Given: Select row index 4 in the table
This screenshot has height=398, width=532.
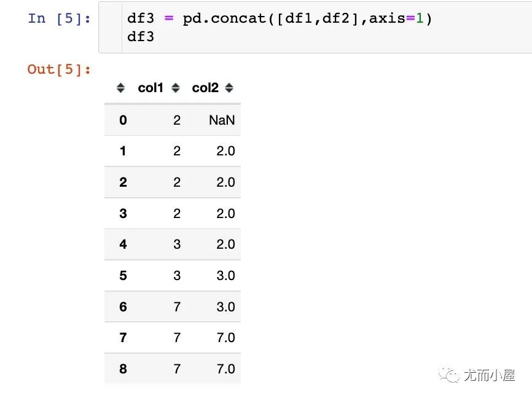Looking at the screenshot, I should (123, 244).
